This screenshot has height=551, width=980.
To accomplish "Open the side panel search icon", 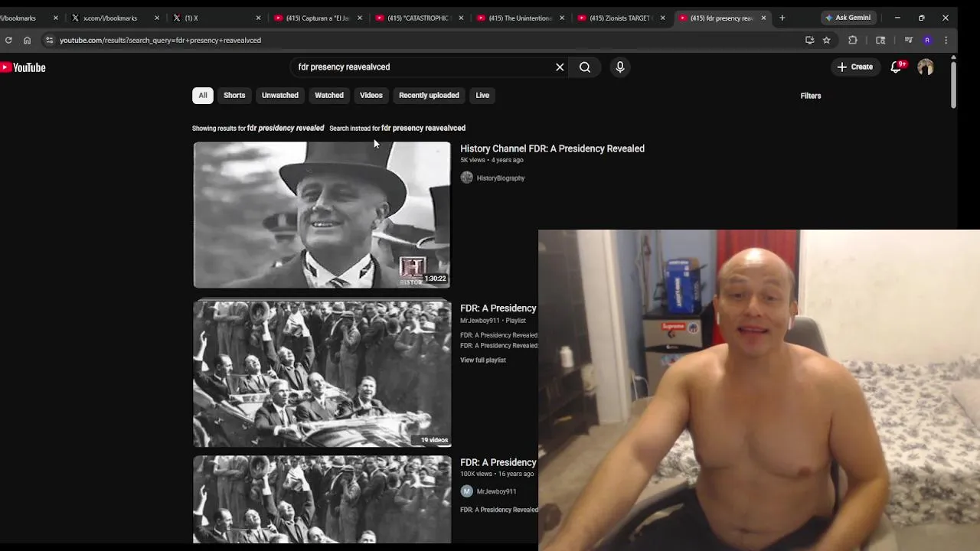I will [880, 40].
